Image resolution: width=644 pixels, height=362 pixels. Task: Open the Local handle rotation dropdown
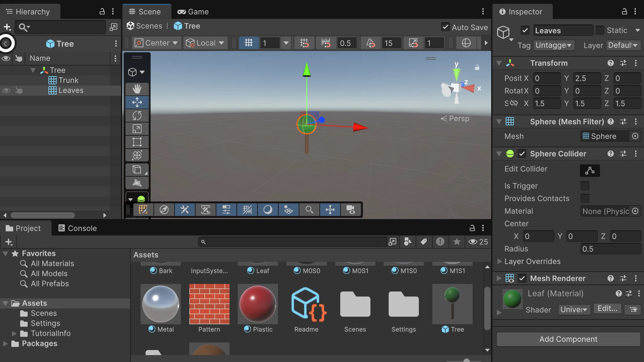click(205, 43)
